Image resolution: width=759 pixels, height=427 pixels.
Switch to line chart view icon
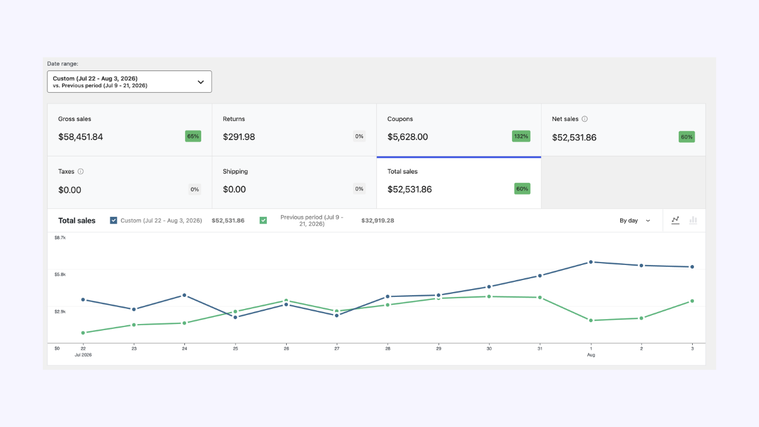[x=675, y=220]
